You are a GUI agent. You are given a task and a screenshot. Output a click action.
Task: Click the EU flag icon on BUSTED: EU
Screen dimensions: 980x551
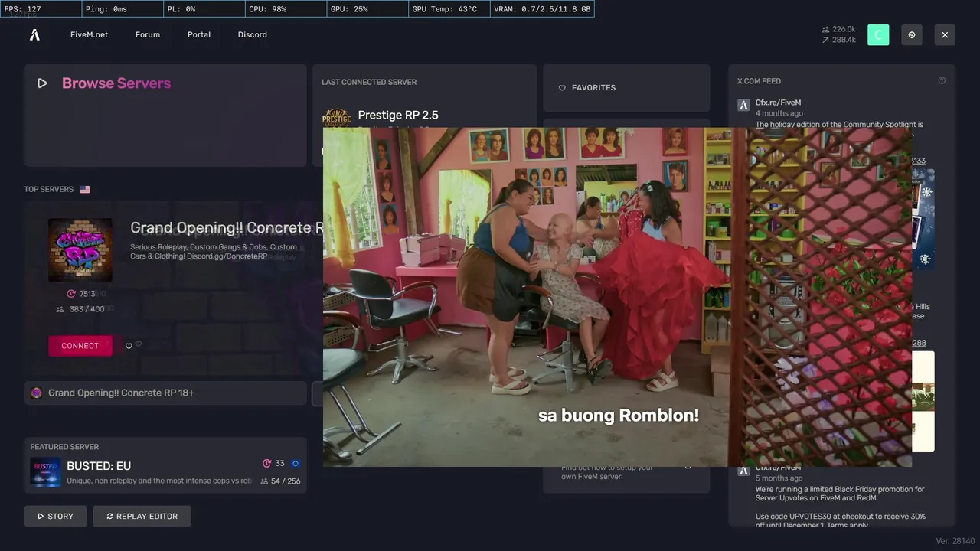click(296, 463)
